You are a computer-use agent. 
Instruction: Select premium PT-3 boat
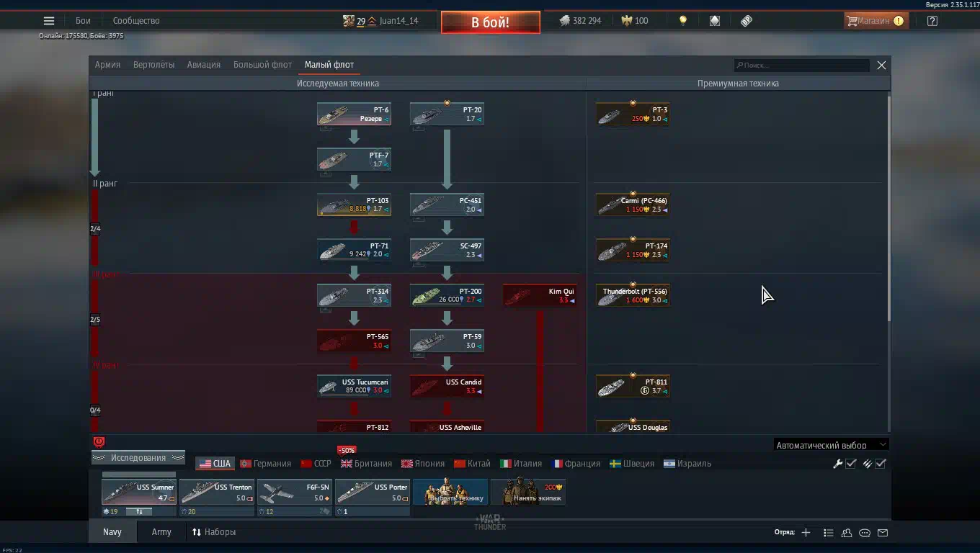pos(633,114)
